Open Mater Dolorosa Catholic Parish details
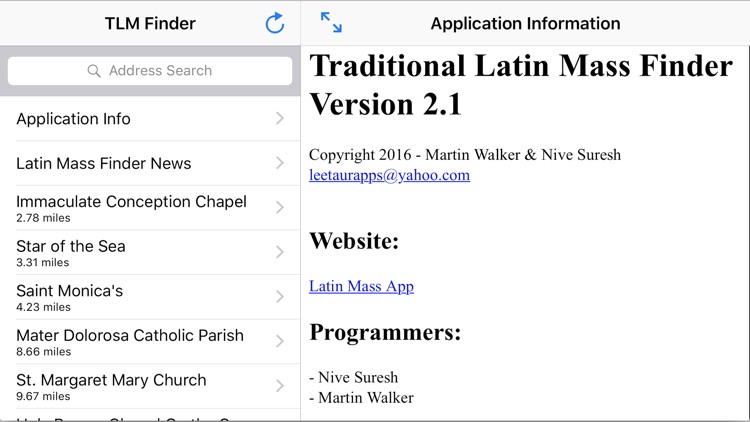The width and height of the screenshot is (750, 422). point(130,342)
